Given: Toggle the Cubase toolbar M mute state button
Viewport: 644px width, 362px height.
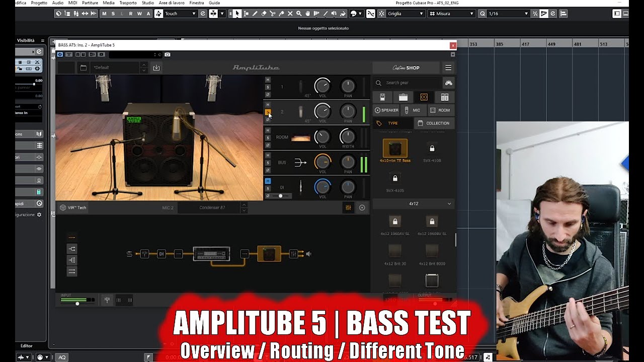Looking at the screenshot, I should [x=104, y=14].
